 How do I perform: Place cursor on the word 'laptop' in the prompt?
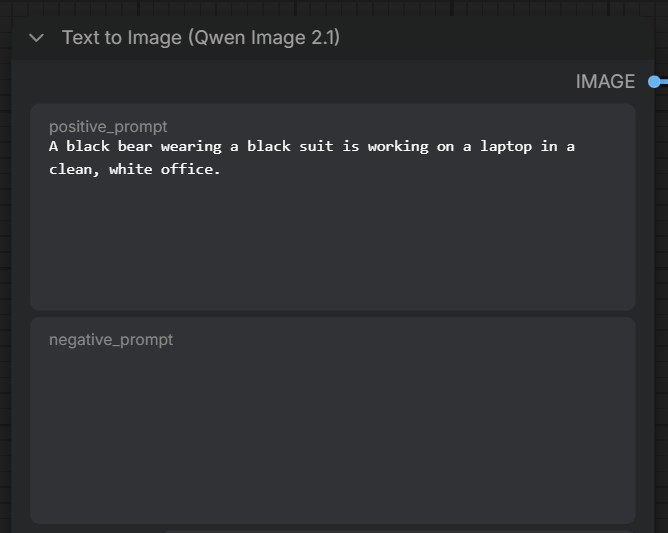(506, 147)
